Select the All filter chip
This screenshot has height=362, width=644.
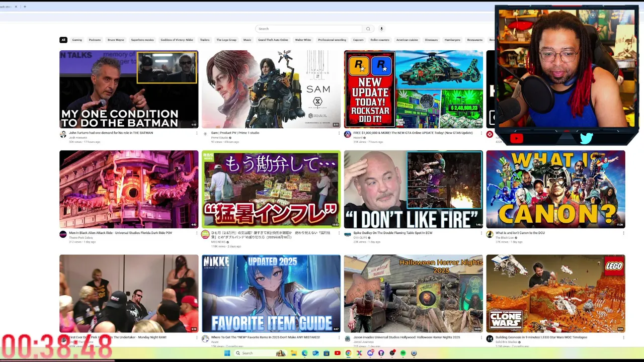point(63,40)
